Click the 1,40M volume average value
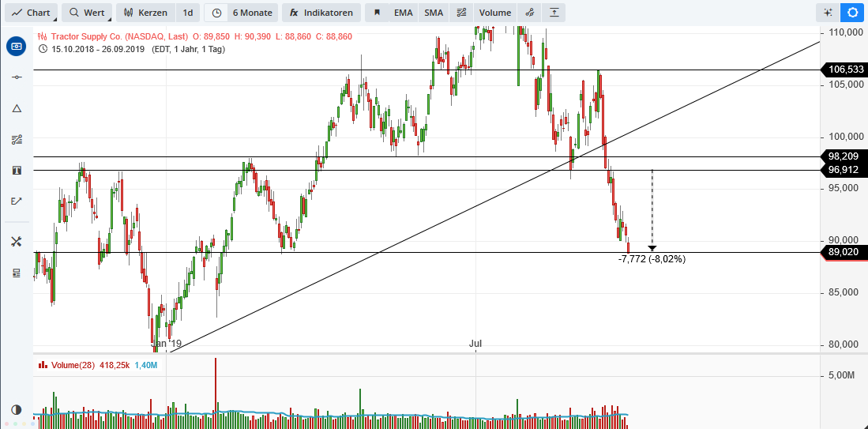Viewport: 868px width, 429px height. click(145, 365)
